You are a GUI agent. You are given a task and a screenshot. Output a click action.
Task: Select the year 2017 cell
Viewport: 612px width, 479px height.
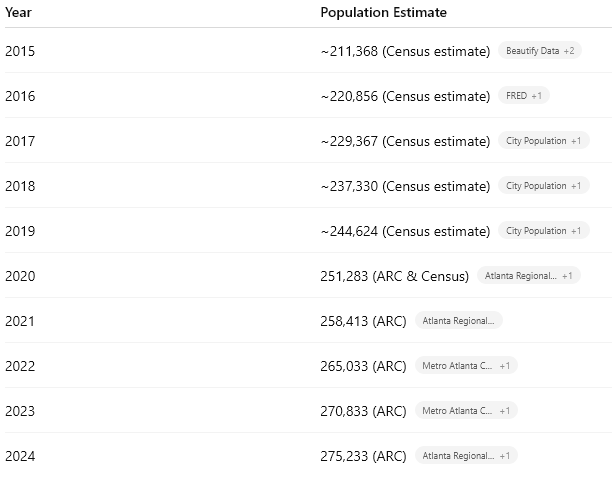20,141
